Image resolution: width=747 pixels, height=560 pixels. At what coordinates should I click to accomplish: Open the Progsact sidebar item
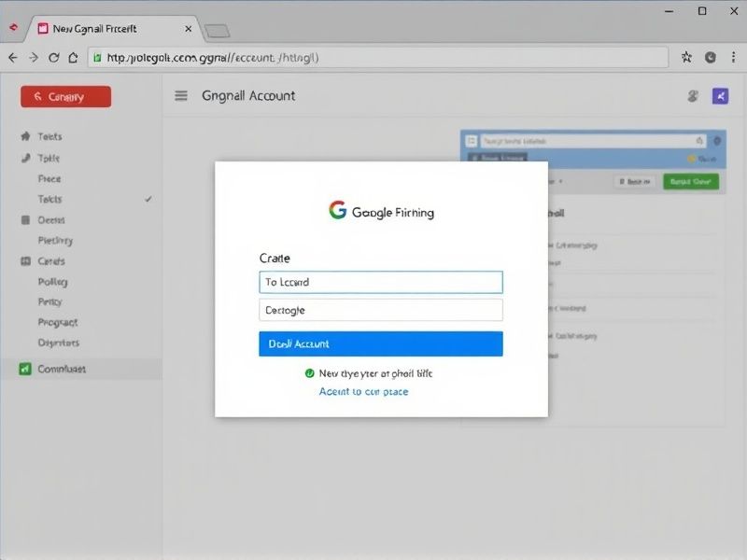pyautogui.click(x=58, y=322)
